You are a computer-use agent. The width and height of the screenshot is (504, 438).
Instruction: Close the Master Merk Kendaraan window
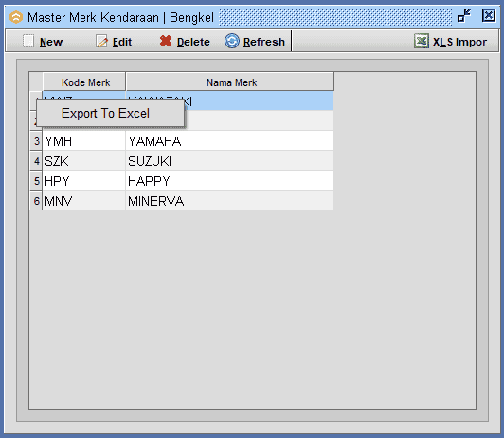(x=489, y=15)
